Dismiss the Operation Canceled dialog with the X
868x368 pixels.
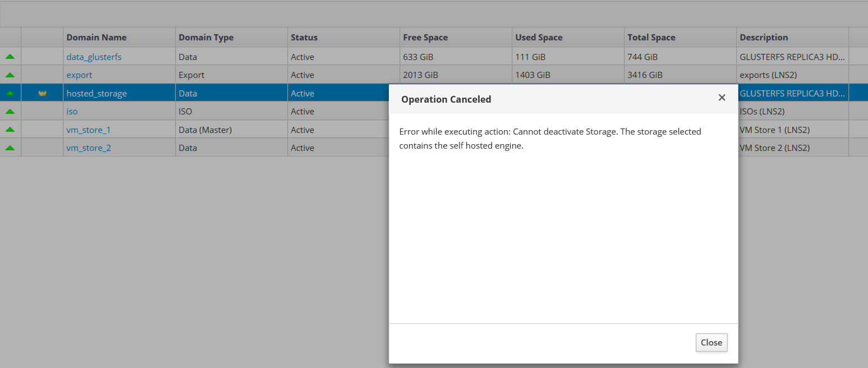coord(722,98)
